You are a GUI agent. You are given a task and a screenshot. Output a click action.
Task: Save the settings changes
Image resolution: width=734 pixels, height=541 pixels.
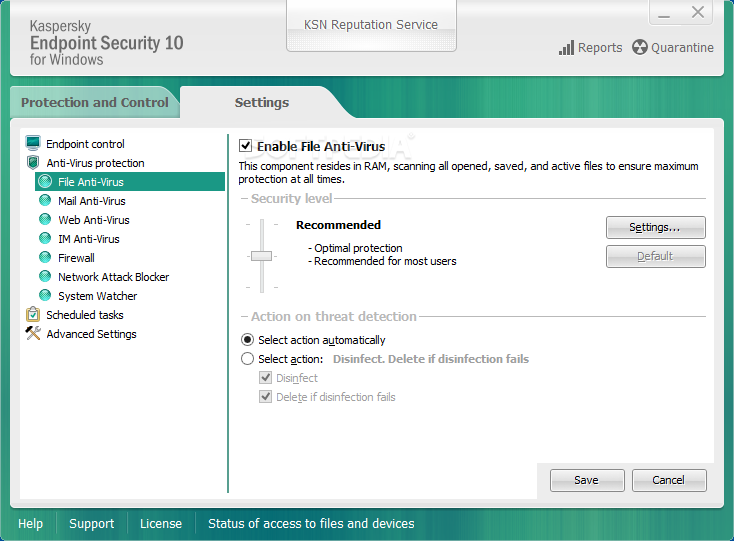pyautogui.click(x=587, y=480)
